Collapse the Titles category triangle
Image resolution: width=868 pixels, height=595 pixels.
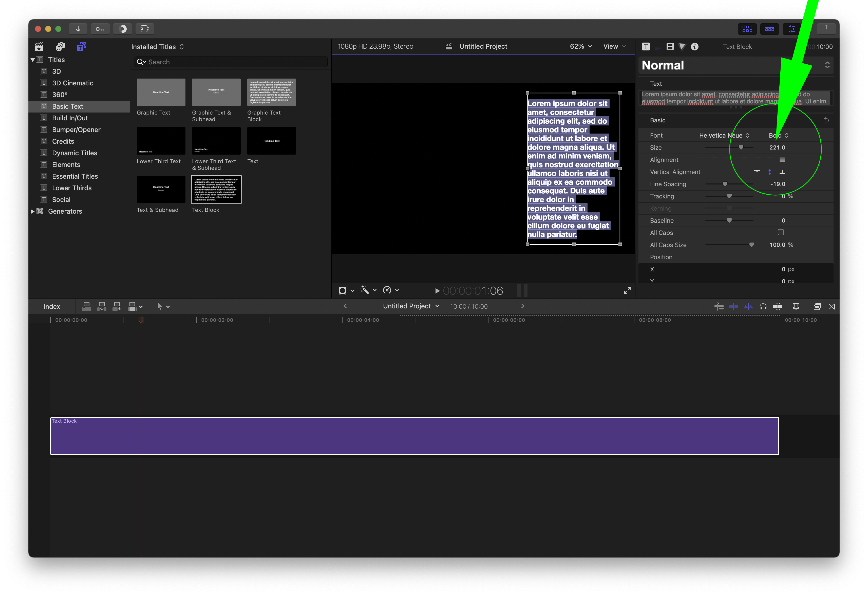click(x=33, y=60)
